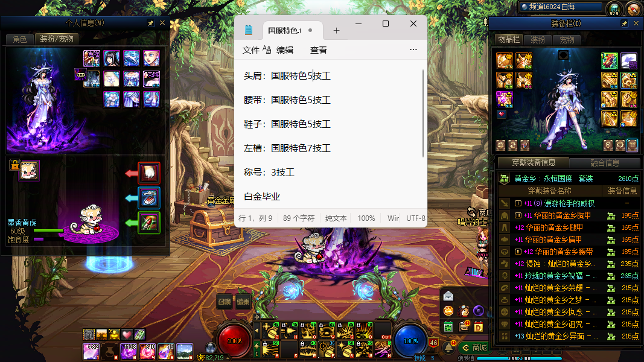This screenshot has width=644, height=362.
Task: Open the mail envelope icon
Action: [448, 296]
